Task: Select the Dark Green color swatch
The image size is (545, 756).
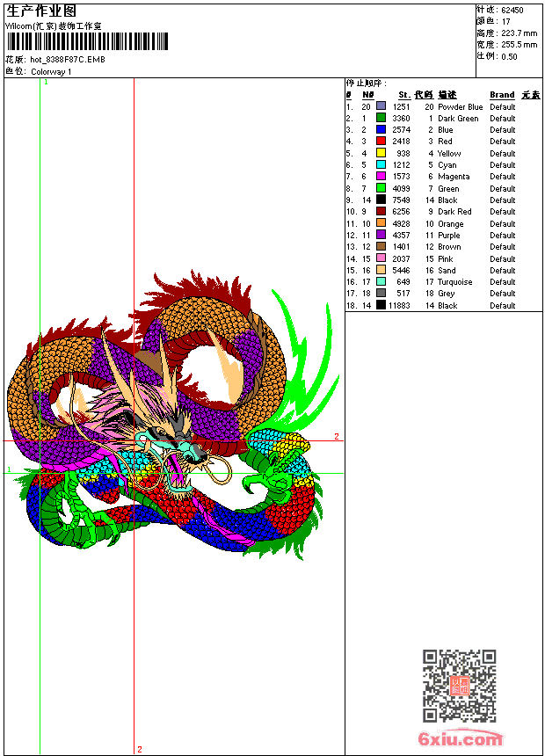Action: coord(381,118)
